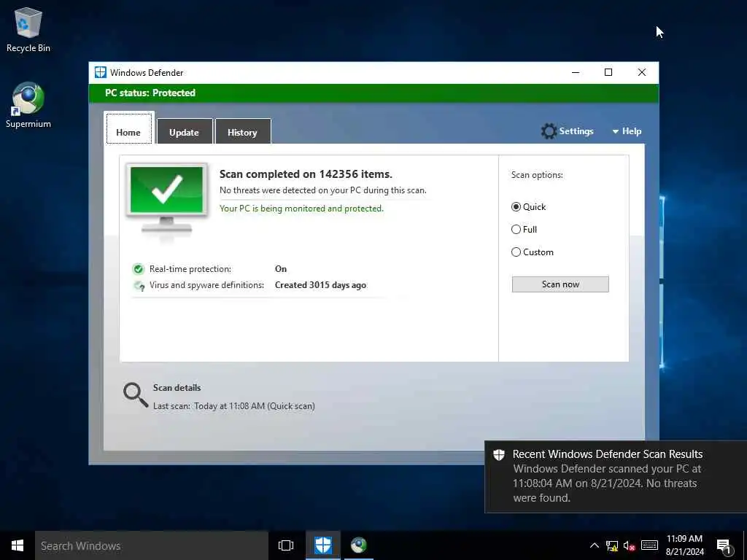The width and height of the screenshot is (747, 560).
Task: Open the touch keyboard tray icon
Action: click(x=649, y=545)
